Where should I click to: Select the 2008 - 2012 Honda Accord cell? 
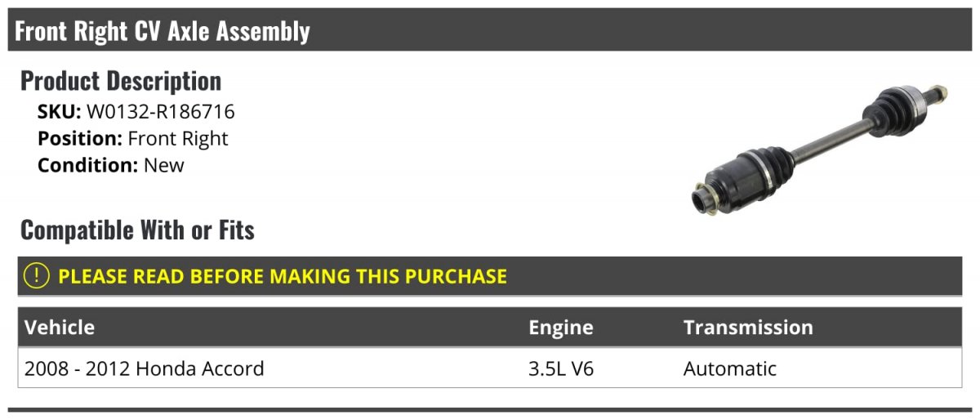[x=145, y=369]
